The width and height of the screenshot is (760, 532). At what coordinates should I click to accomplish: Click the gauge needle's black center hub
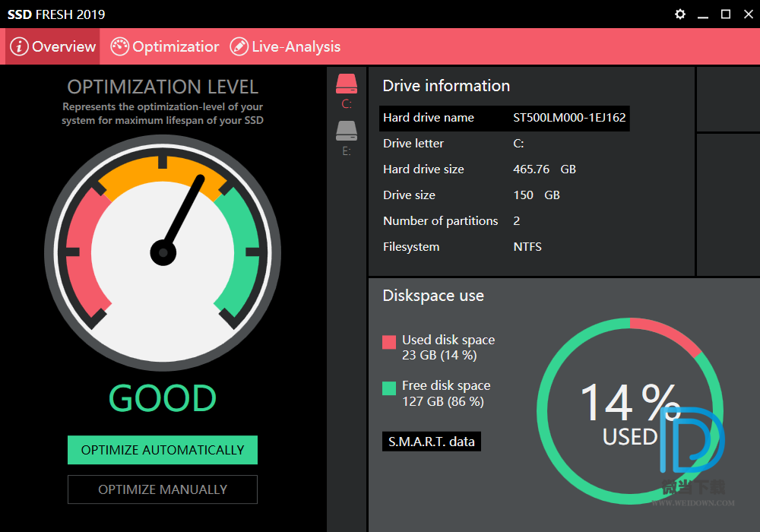(163, 252)
